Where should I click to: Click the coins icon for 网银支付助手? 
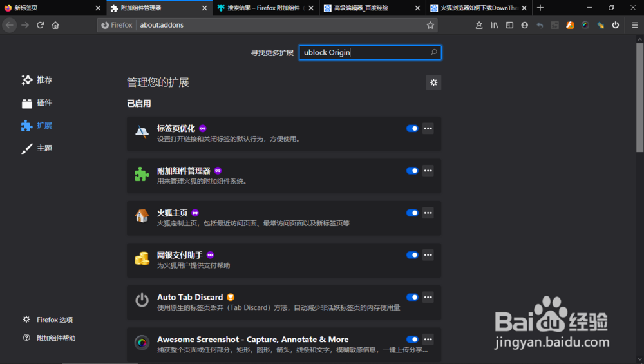point(142,258)
